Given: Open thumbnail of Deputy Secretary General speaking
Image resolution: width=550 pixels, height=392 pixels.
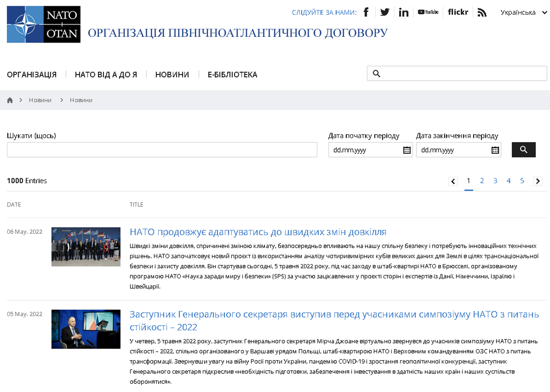Looking at the screenshot, I should pos(86,329).
